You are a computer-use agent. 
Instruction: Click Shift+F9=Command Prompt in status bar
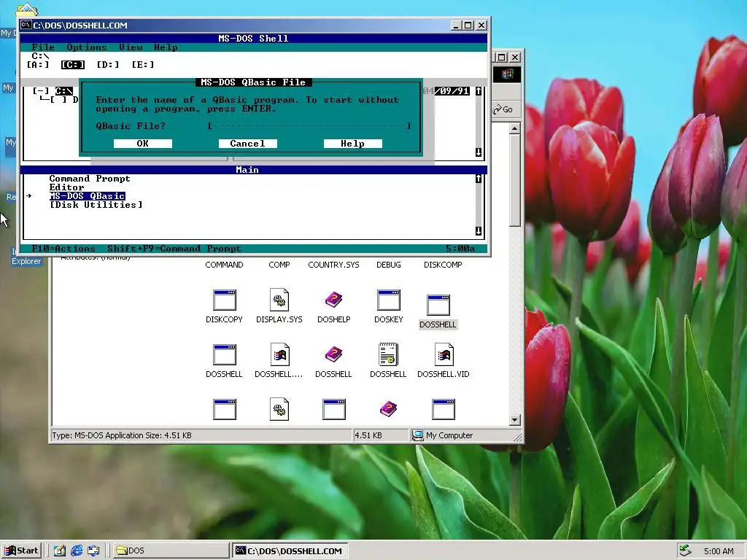tap(174, 249)
